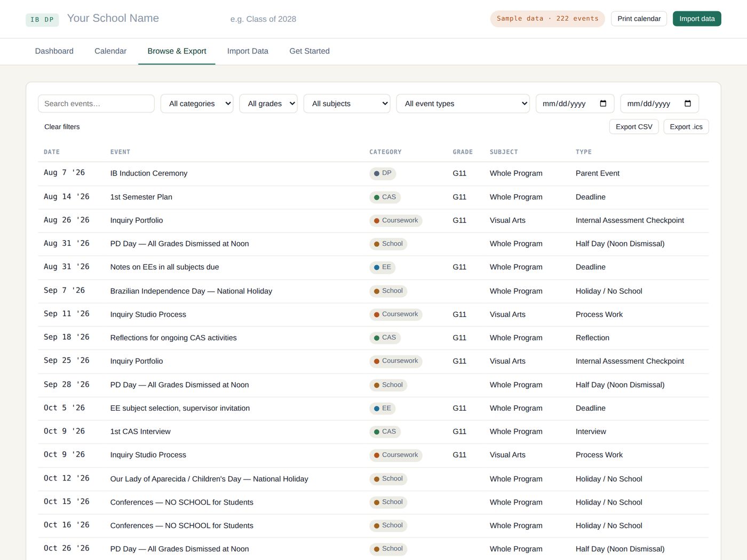Click the CATEGORY column header
The image size is (747, 560).
(x=385, y=152)
